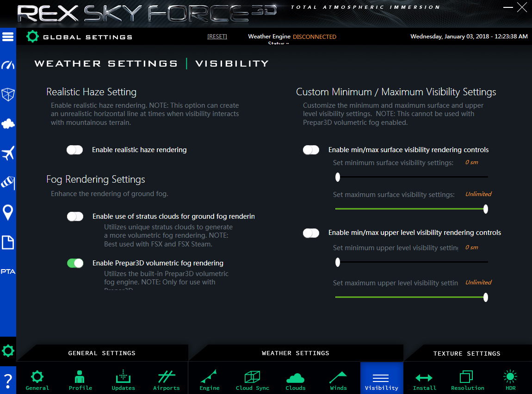Click the maximum surface visibility slider handle
Image resolution: width=532 pixels, height=394 pixels.
[x=486, y=209]
